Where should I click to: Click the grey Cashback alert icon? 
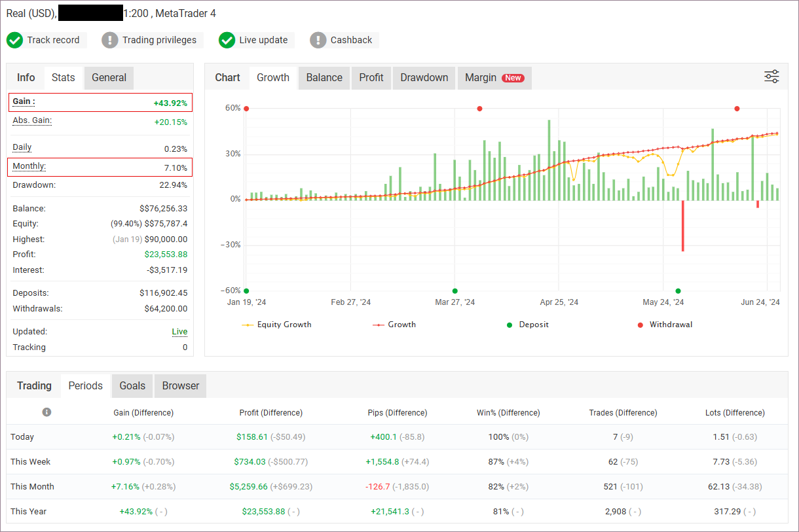(x=318, y=40)
